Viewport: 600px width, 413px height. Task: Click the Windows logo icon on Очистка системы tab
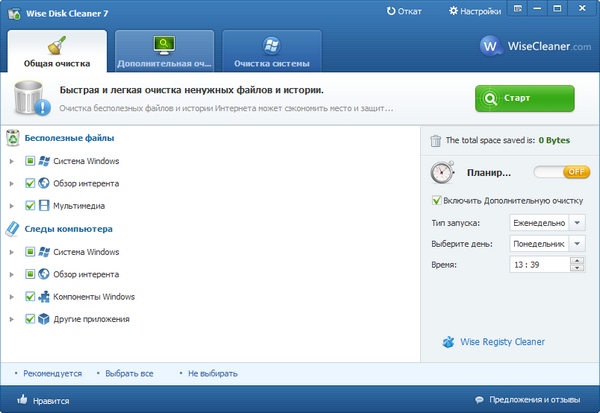[272, 45]
